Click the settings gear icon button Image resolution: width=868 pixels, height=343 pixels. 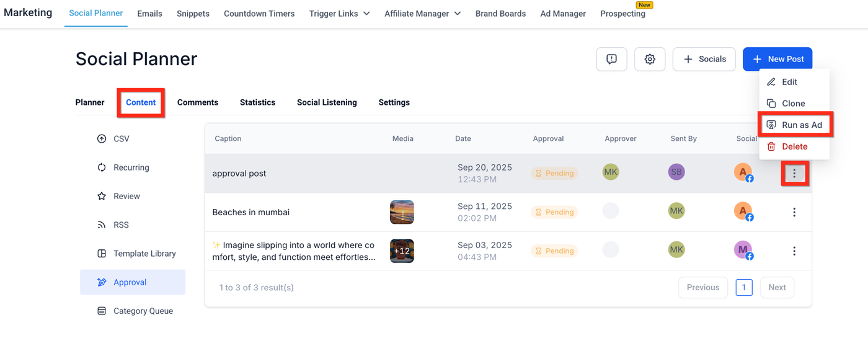650,59
